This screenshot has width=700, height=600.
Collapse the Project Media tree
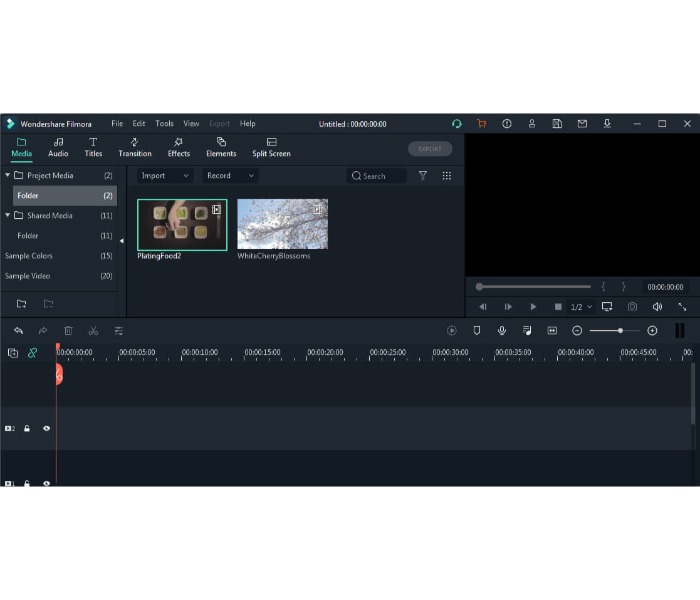[x=8, y=175]
